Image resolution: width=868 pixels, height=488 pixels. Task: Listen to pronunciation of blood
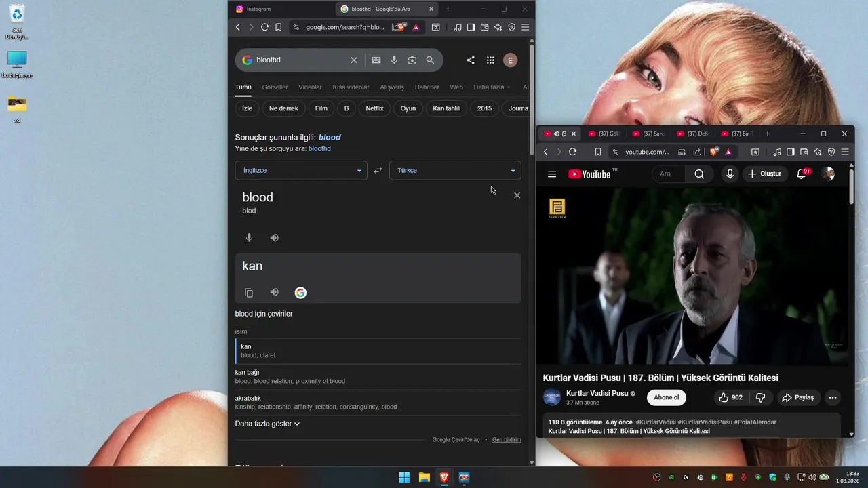(274, 237)
